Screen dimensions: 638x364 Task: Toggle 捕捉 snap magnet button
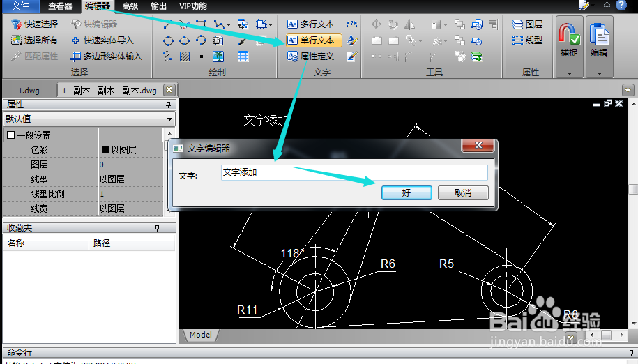(x=569, y=40)
